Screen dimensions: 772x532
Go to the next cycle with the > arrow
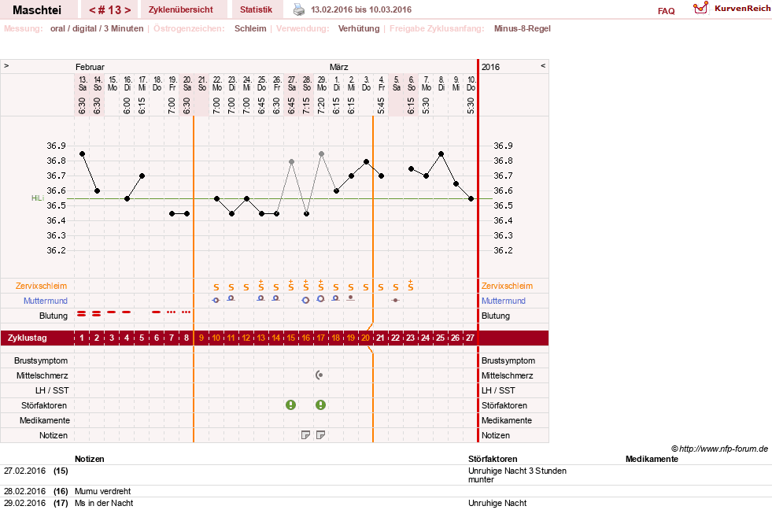pyautogui.click(x=127, y=10)
